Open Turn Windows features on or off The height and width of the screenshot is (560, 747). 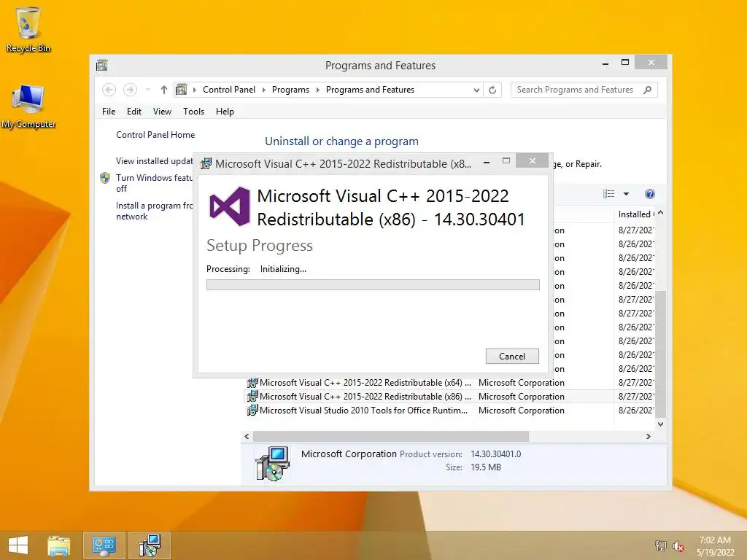(x=155, y=183)
